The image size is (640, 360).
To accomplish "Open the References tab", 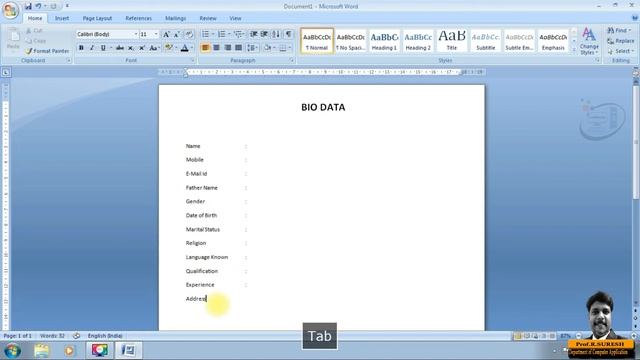I will [x=138, y=18].
